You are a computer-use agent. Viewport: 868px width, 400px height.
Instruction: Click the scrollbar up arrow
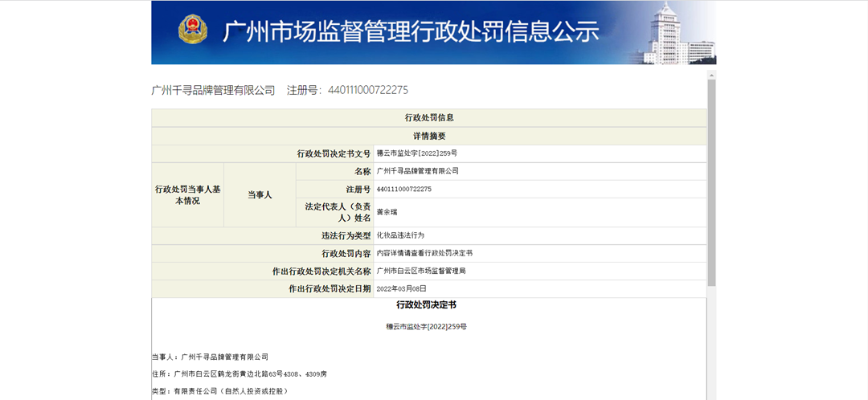[x=712, y=75]
